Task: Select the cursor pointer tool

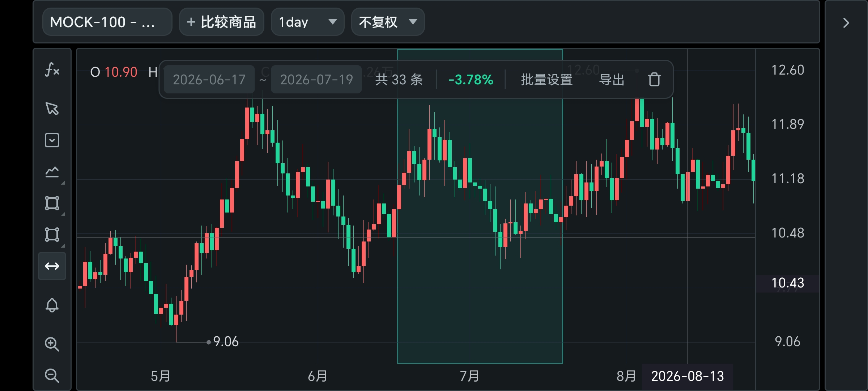Action: click(x=52, y=109)
